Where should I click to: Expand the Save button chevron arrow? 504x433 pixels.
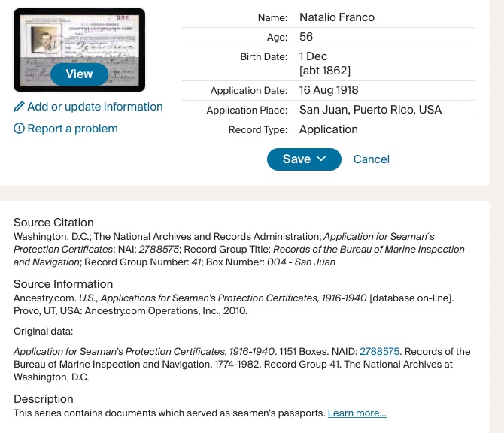(x=321, y=159)
